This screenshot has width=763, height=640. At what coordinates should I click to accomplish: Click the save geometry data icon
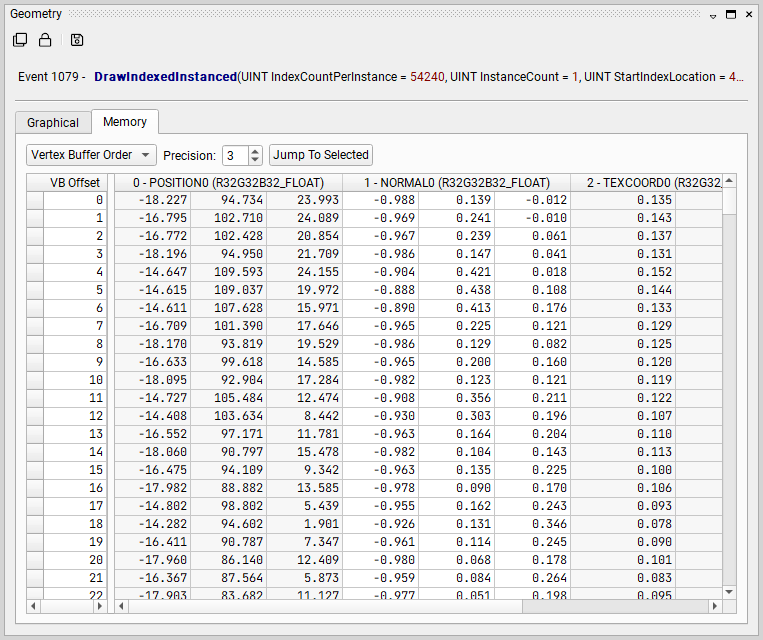point(77,40)
